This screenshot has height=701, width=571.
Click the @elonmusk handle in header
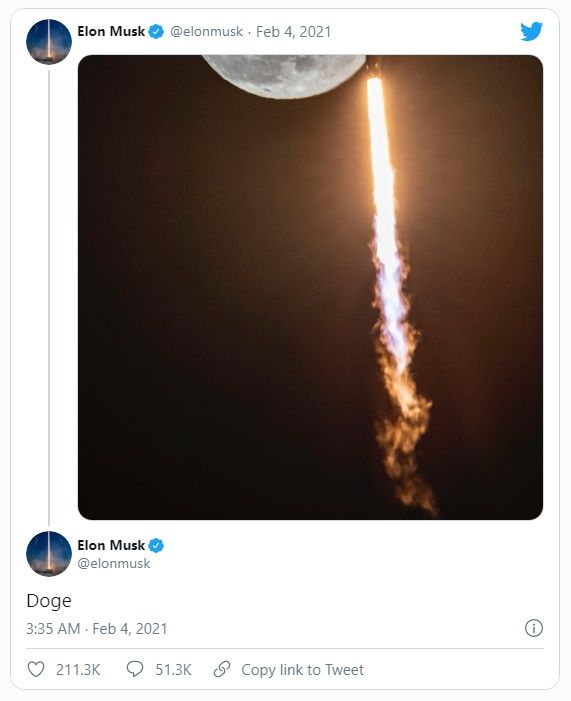coord(206,32)
